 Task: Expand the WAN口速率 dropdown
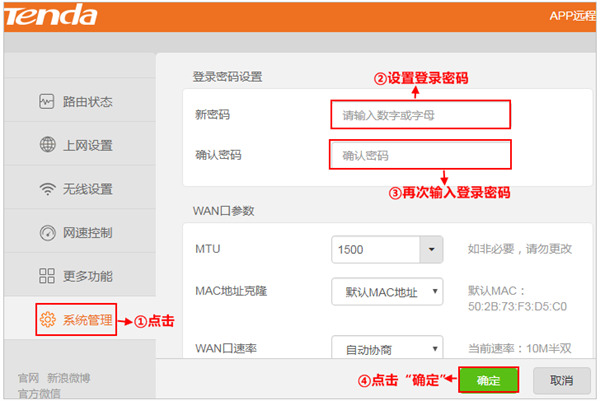click(x=387, y=349)
